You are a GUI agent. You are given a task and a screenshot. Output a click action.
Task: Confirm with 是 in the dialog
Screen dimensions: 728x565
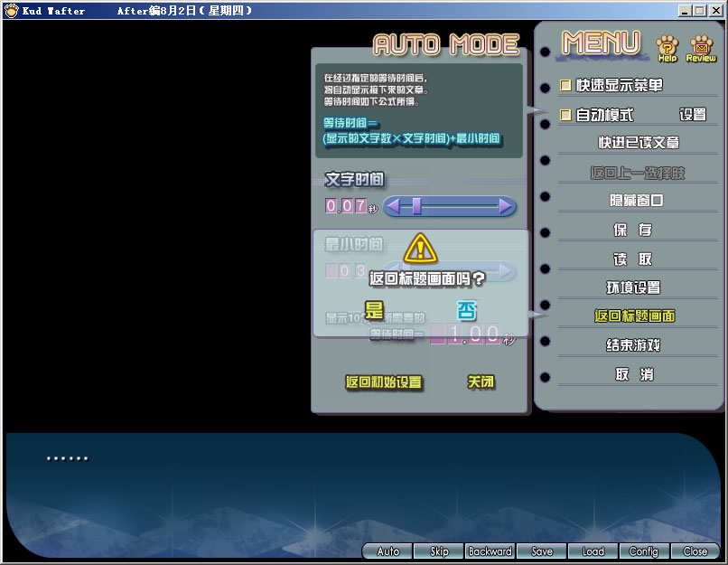[x=374, y=310]
